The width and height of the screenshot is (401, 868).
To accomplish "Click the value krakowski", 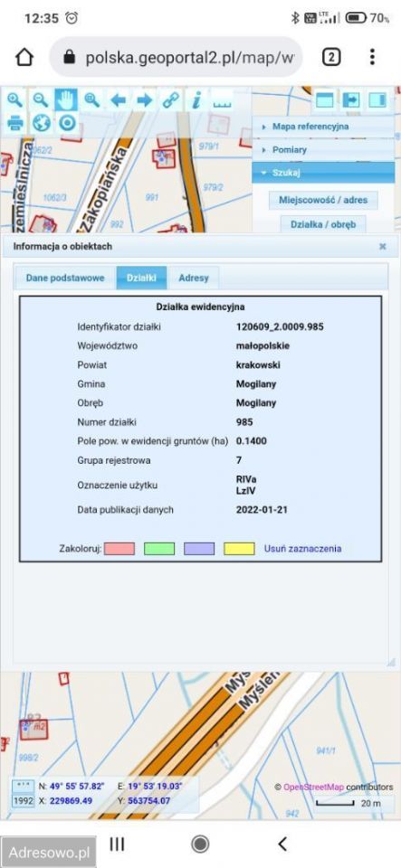I will (258, 364).
